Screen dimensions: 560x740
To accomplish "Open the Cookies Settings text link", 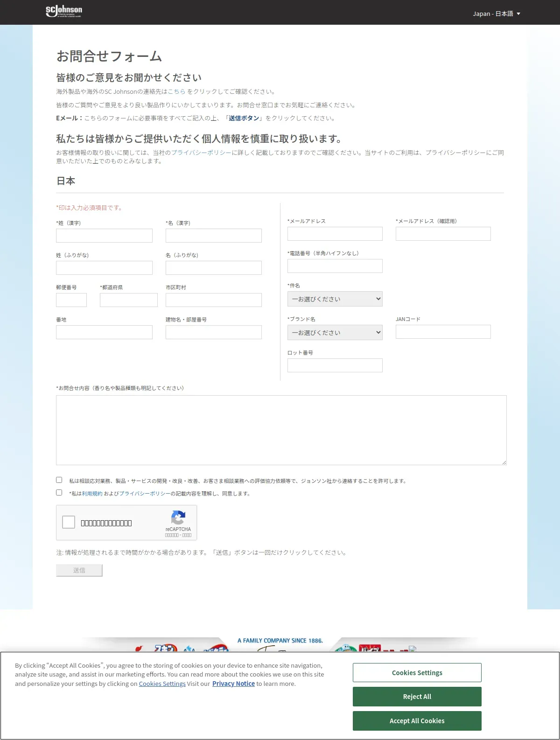I will pyautogui.click(x=162, y=684).
